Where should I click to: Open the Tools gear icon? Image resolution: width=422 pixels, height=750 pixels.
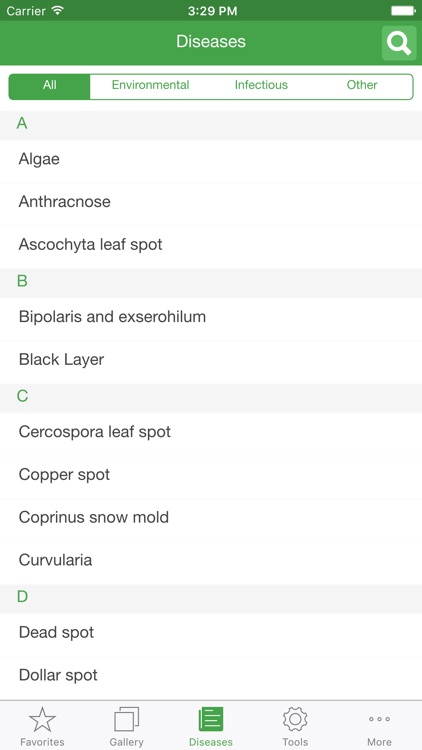click(295, 719)
